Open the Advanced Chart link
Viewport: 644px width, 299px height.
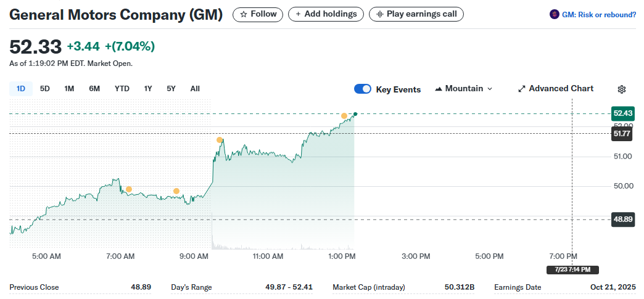coord(556,89)
